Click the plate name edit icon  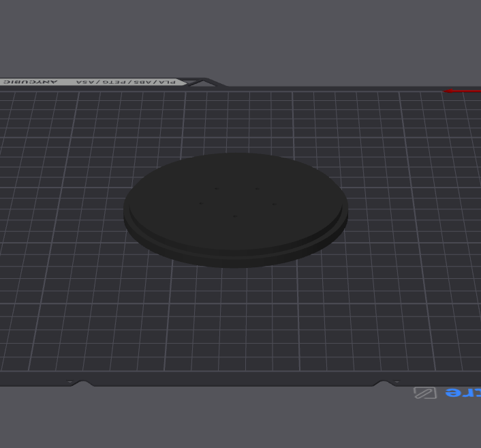(x=425, y=393)
